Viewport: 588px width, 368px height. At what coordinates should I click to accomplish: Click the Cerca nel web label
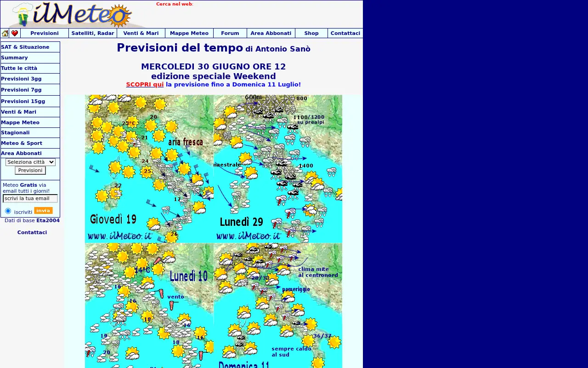coord(174,4)
